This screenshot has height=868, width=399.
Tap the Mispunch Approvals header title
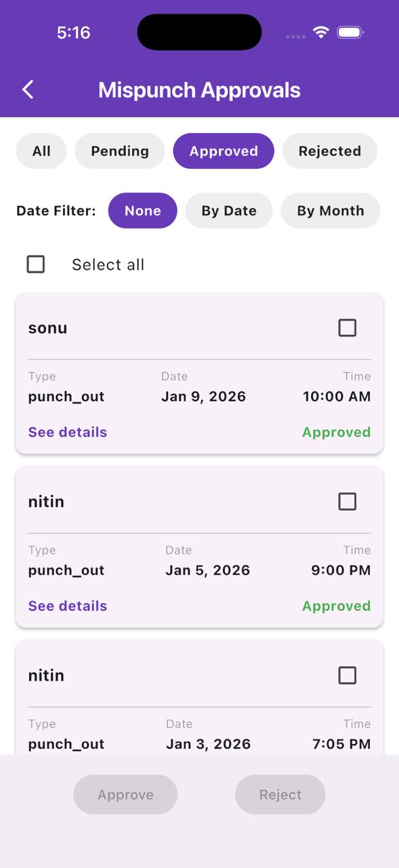coord(199,90)
